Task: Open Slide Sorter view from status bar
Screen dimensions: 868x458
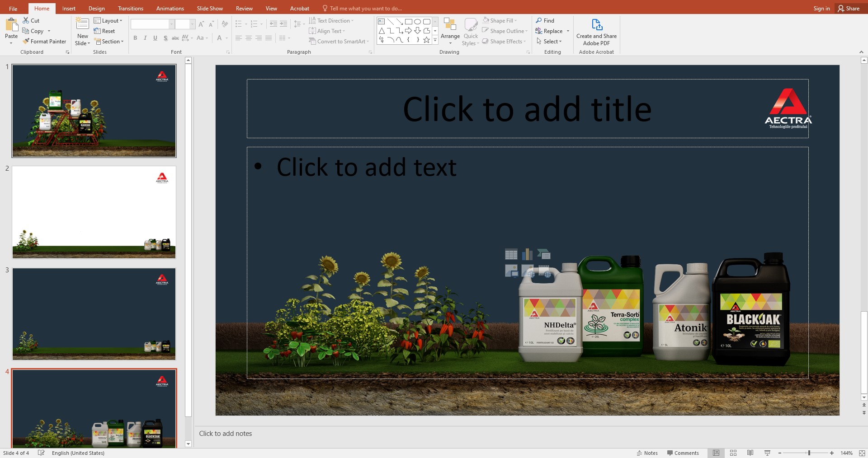Action: (733, 453)
